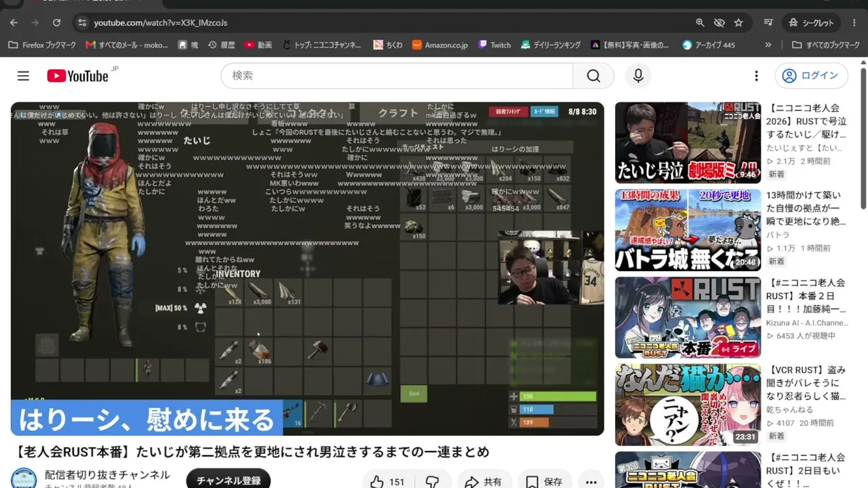Start voice search with the microphone
Screen dimensions: 868x488
638,76
